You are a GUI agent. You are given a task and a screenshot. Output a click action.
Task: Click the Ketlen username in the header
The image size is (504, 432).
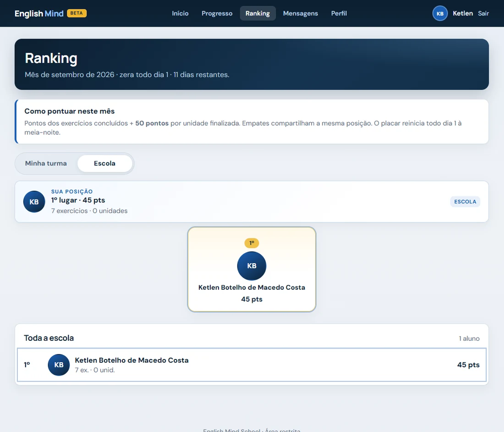(x=463, y=13)
